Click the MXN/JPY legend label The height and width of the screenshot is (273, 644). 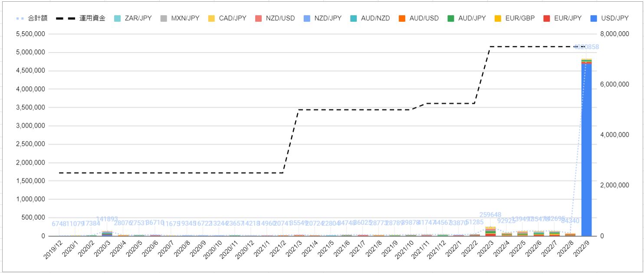pyautogui.click(x=185, y=18)
